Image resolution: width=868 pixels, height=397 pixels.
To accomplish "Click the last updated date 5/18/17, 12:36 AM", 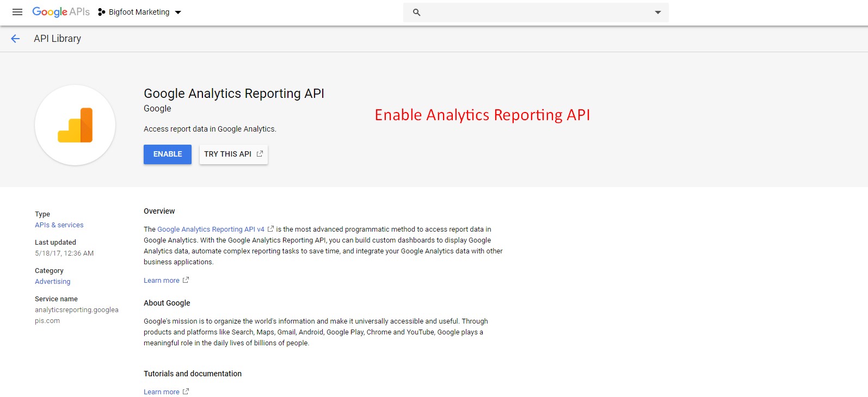I will tap(64, 253).
